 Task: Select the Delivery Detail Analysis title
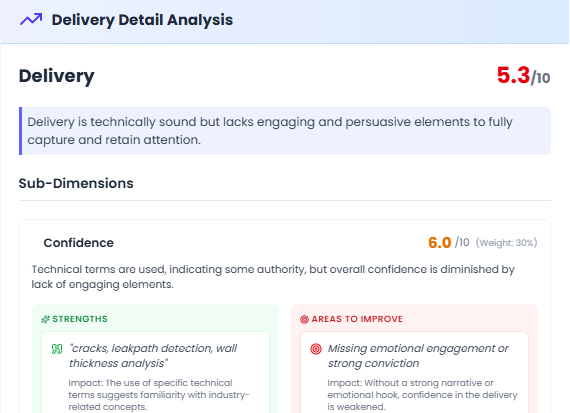(142, 20)
